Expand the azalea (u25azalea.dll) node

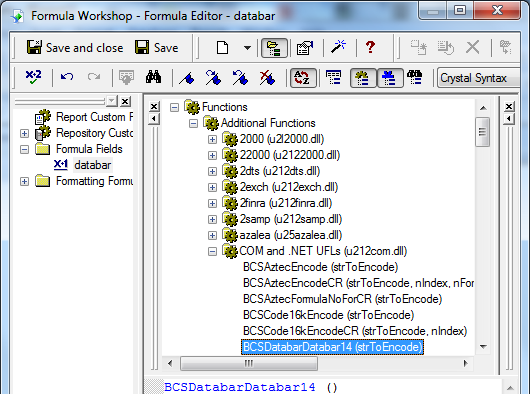(212, 235)
